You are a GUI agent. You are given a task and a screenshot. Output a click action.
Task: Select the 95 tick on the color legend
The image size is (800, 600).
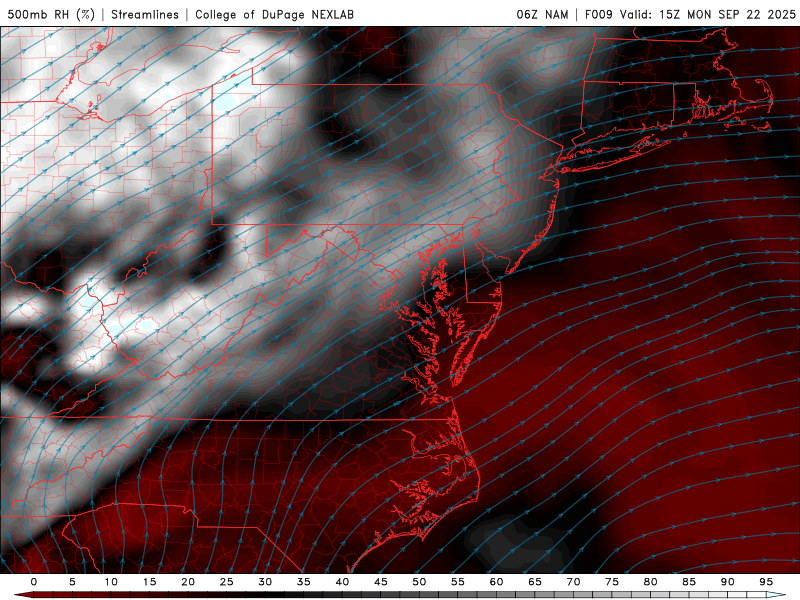[x=766, y=582]
